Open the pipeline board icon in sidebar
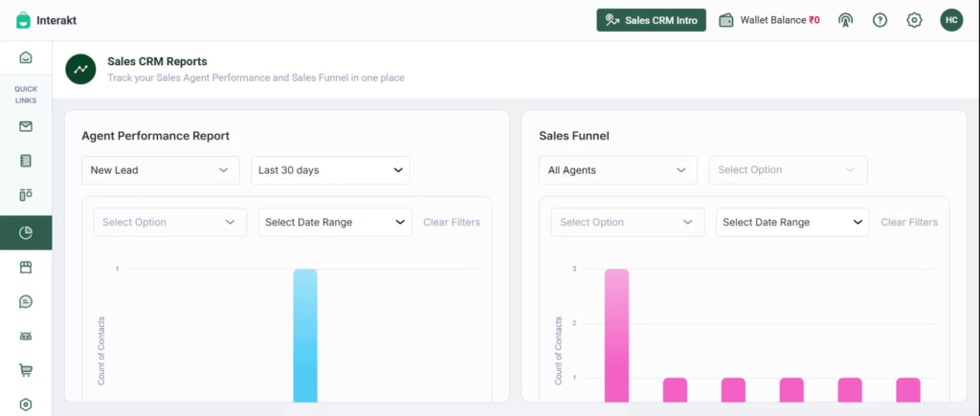This screenshot has height=416, width=980. [x=26, y=195]
